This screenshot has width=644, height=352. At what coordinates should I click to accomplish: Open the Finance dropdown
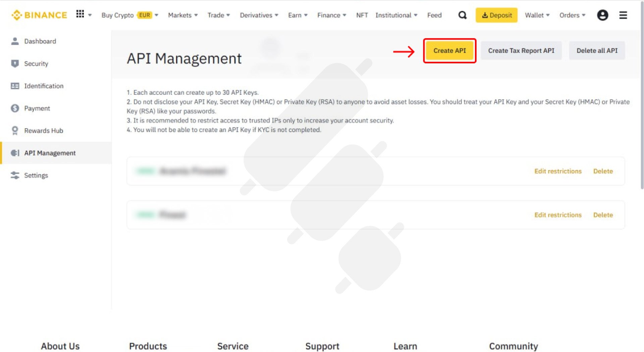(x=331, y=15)
